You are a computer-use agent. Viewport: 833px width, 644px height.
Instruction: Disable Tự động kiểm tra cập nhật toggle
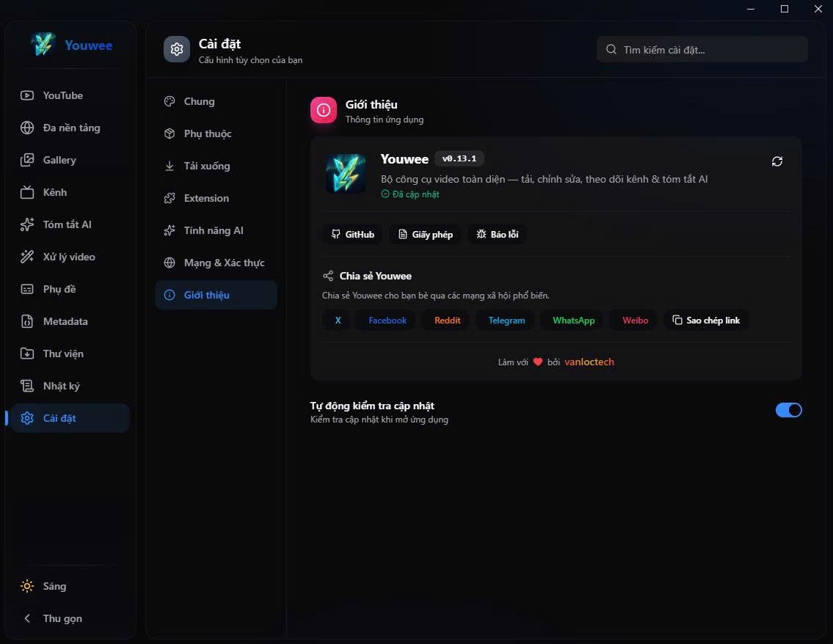[789, 411]
